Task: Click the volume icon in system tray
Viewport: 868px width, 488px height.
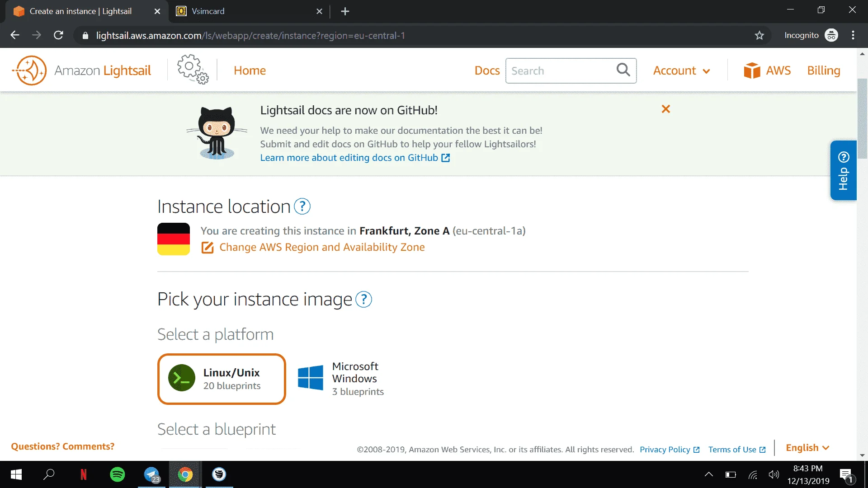Action: [774, 474]
